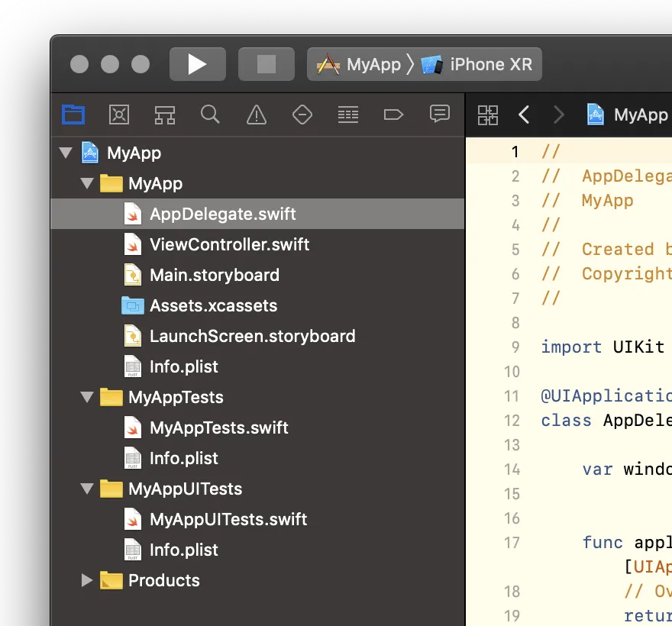The height and width of the screenshot is (626, 672).
Task: Switch to Source Control navigator
Action: click(x=119, y=115)
